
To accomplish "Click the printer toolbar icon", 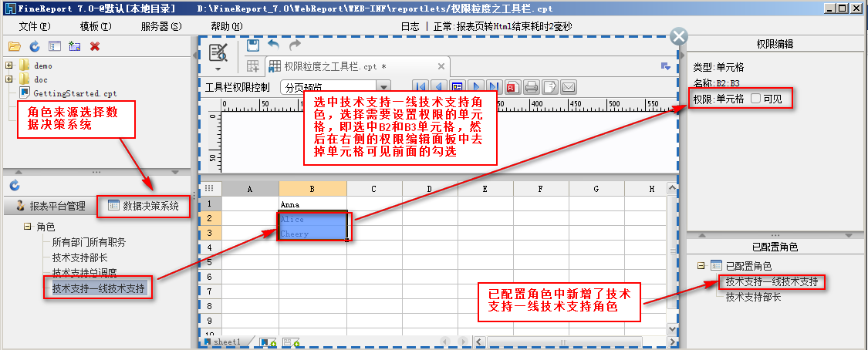I will [532, 87].
